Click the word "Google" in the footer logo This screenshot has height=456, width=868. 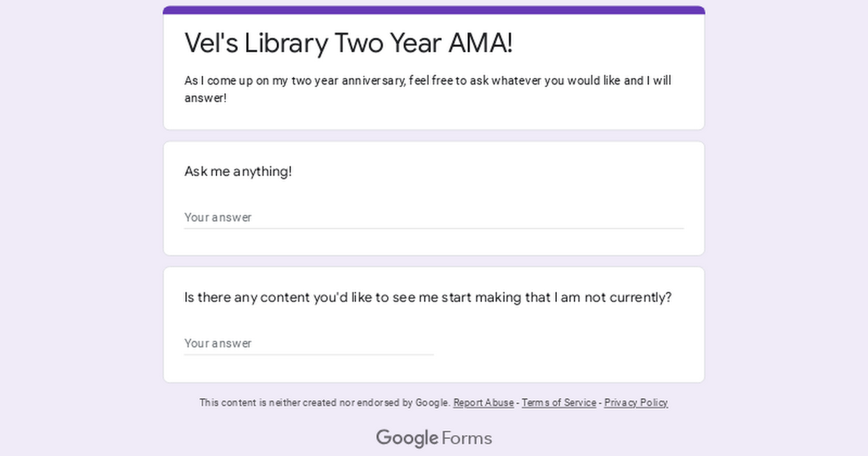407,439
